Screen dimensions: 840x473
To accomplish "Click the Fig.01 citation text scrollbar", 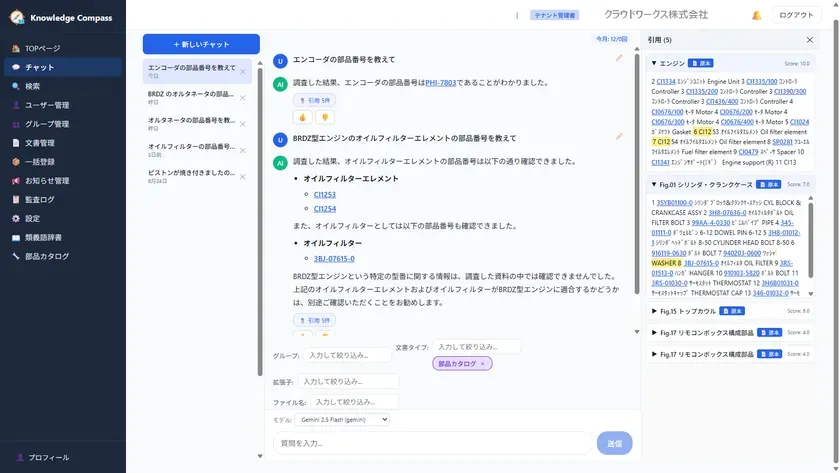I will pyautogui.click(x=811, y=240).
